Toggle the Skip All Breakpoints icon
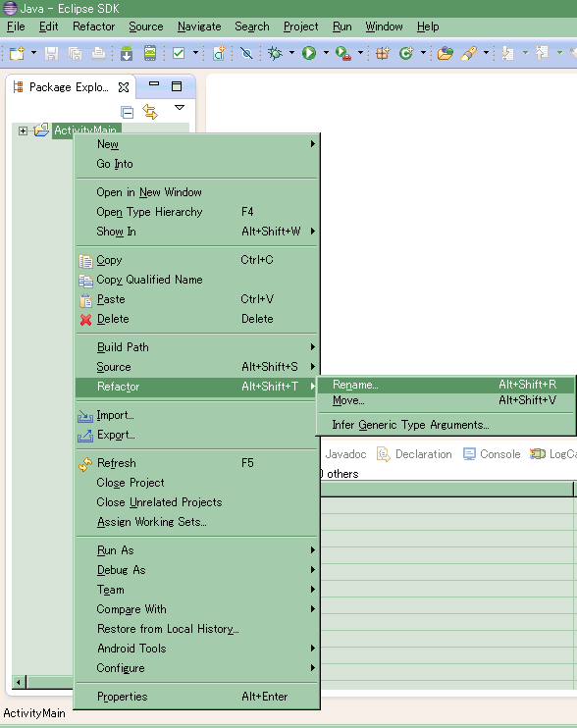 coord(246,53)
